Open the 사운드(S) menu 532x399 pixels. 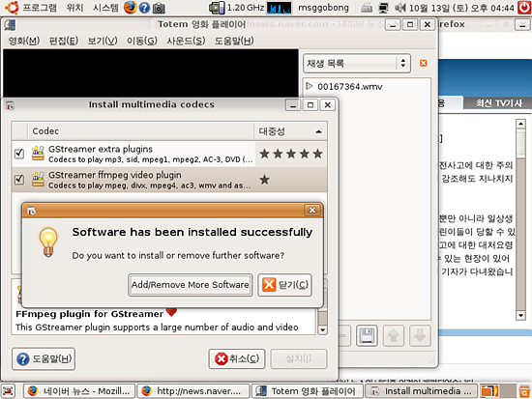pyautogui.click(x=186, y=41)
